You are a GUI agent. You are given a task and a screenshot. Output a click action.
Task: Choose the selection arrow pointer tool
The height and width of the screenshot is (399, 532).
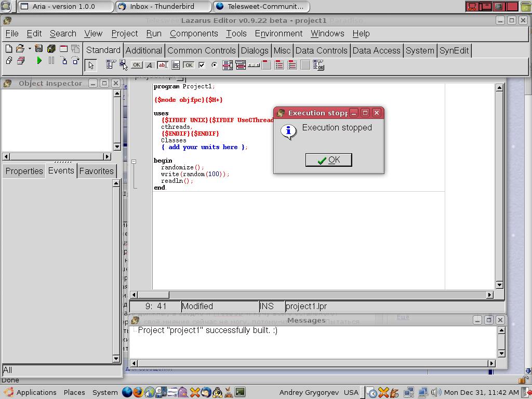pos(91,65)
